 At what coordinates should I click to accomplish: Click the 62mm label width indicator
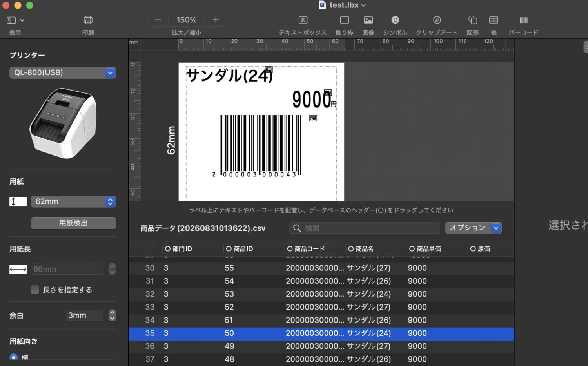click(171, 140)
